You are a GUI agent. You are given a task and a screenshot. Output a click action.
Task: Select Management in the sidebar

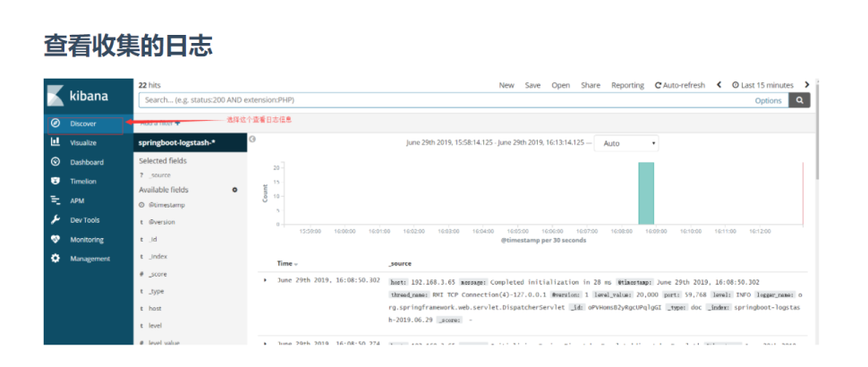[x=89, y=259]
